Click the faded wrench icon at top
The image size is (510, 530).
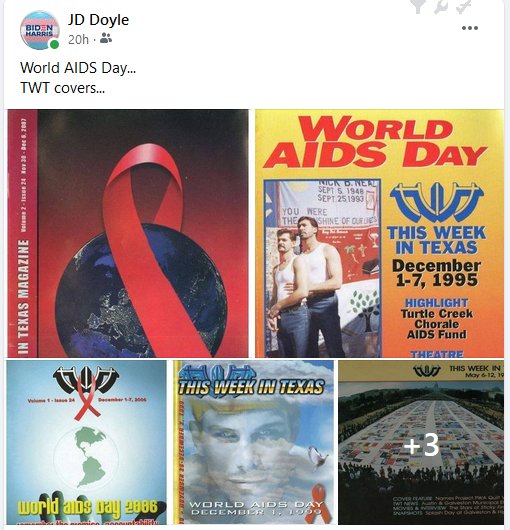pyautogui.click(x=441, y=6)
